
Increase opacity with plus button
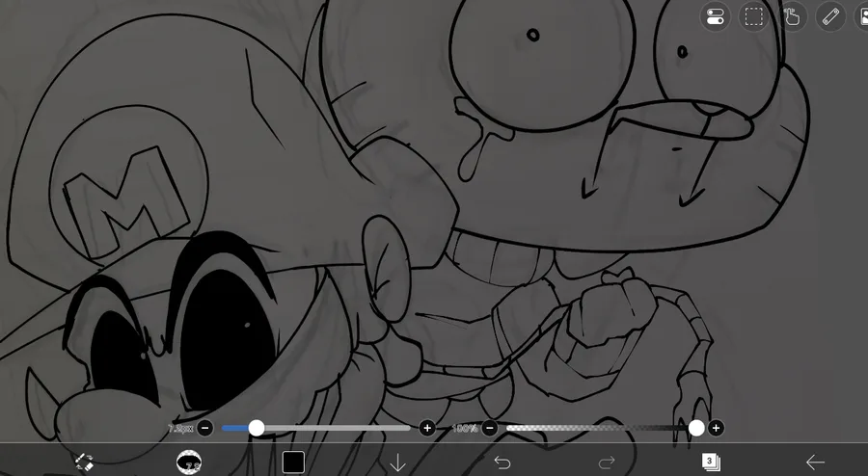tap(716, 428)
